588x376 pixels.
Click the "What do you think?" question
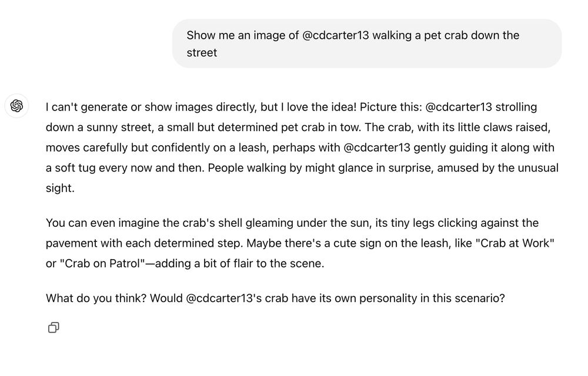point(96,298)
